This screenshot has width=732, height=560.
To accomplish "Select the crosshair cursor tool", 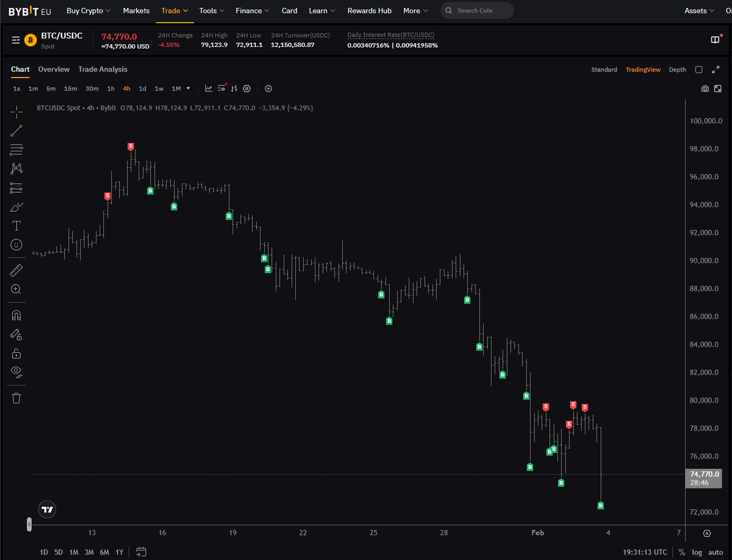I will click(16, 111).
